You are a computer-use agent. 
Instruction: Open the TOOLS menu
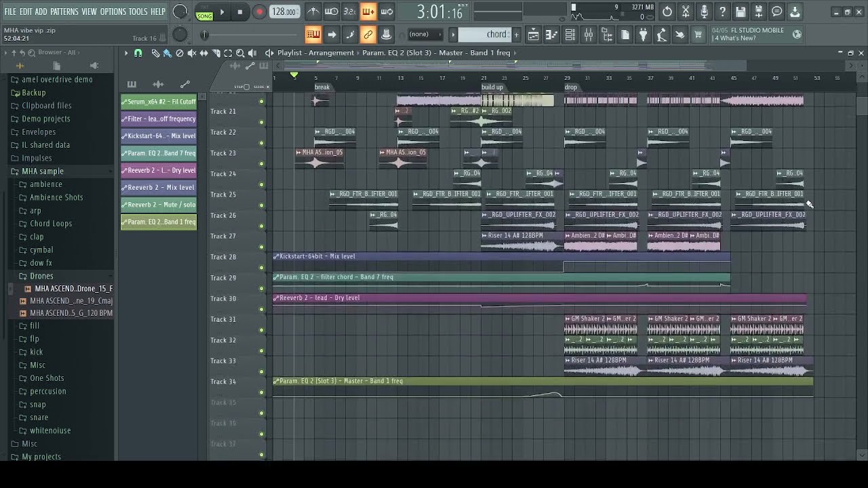(138, 12)
